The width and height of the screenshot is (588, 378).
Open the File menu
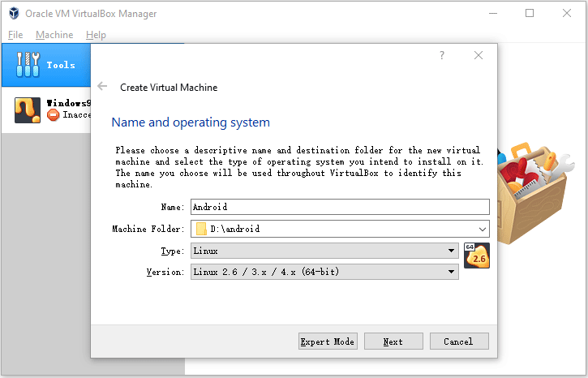point(15,35)
